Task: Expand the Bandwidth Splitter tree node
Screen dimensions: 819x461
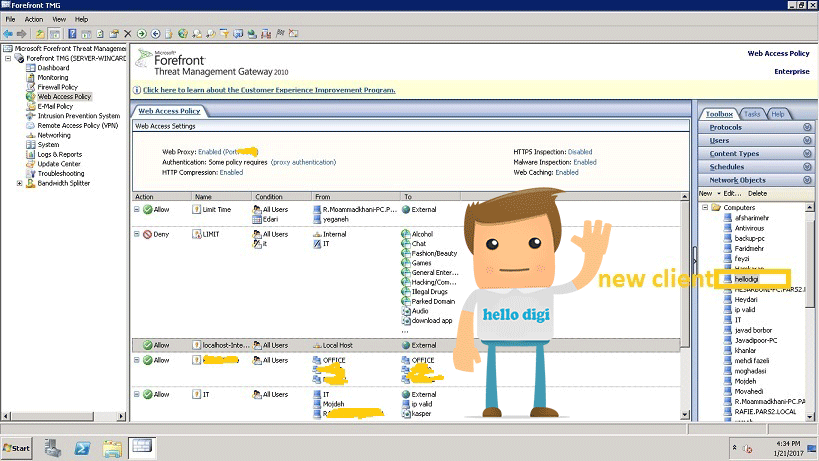Action: pos(19,183)
